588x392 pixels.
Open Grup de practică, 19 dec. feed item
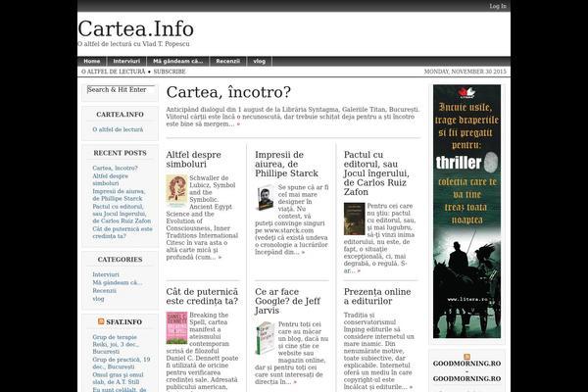tap(122, 364)
